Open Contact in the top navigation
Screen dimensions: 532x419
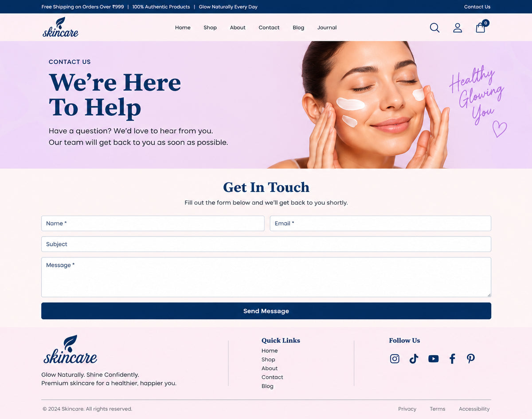[269, 27]
